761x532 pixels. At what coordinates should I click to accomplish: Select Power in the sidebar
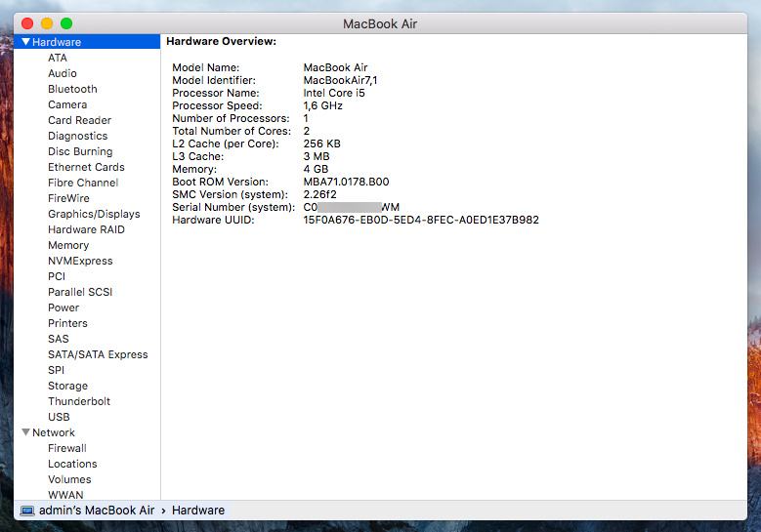[x=63, y=307]
